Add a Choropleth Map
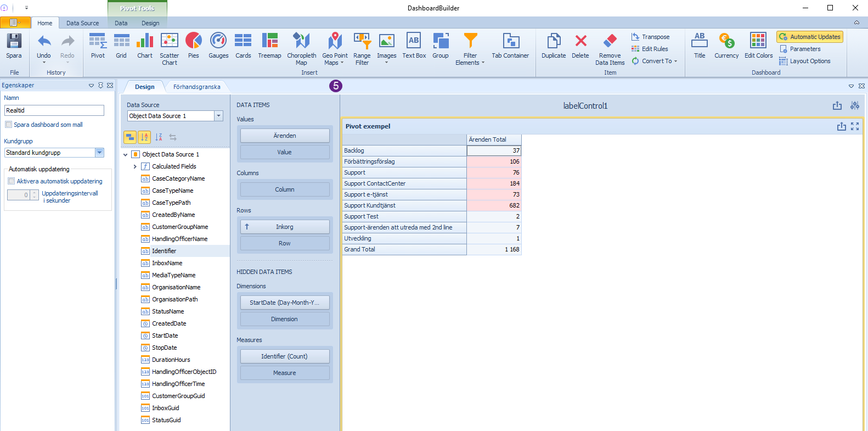868x431 pixels. [x=301, y=49]
